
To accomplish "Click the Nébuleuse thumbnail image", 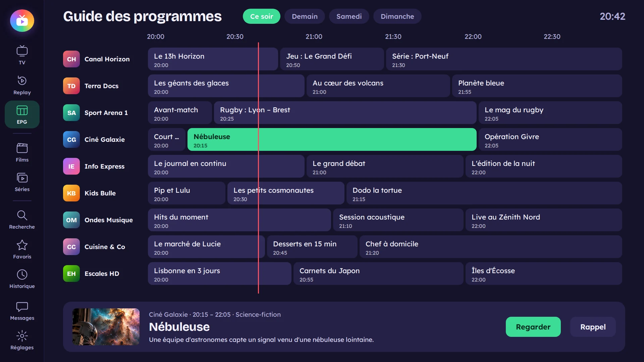I will (106, 327).
